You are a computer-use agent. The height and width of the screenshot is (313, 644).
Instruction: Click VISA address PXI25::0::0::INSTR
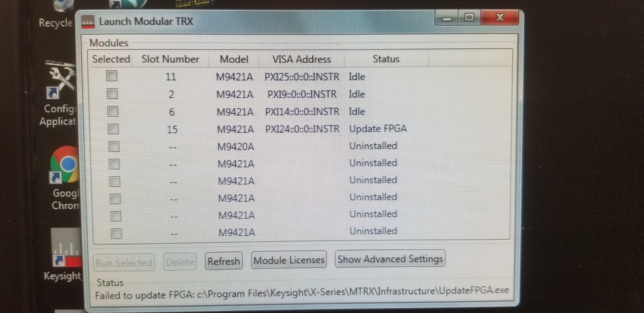[x=302, y=77]
